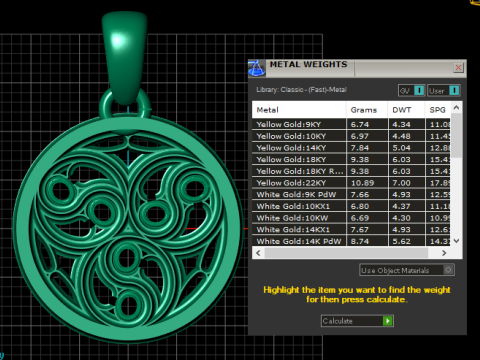The image size is (480, 360).
Task: Click the 10.89 grams value
Action: point(362,183)
